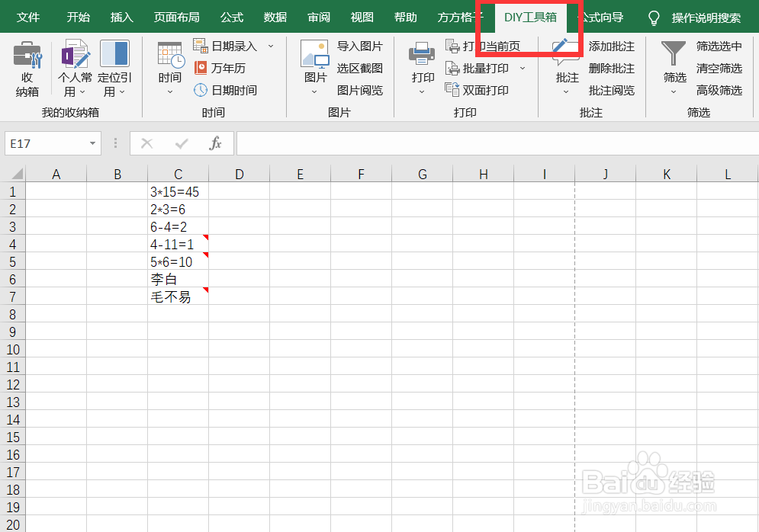Click 高级筛选 button
The width and height of the screenshot is (759, 532).
719,90
